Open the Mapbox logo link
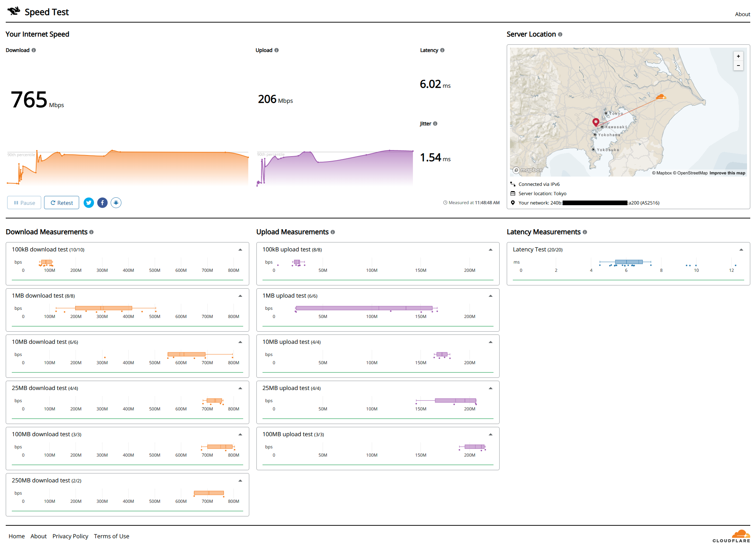Image resolution: width=756 pixels, height=549 pixels. [x=528, y=170]
